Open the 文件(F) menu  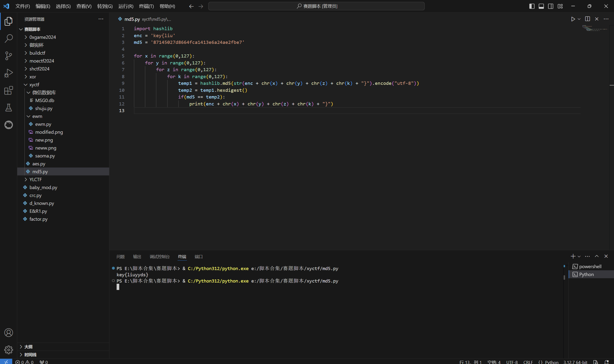[23, 6]
